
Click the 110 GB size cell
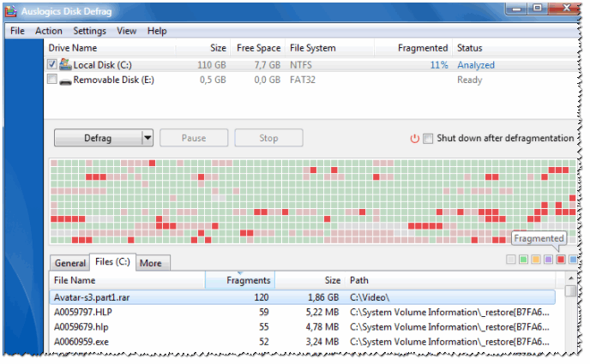[212, 65]
